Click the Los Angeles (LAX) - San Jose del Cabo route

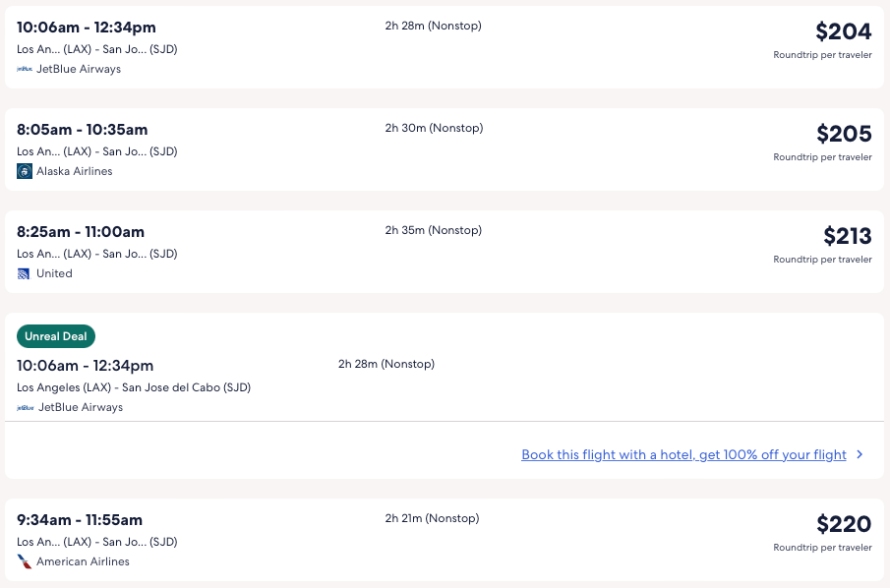134,387
